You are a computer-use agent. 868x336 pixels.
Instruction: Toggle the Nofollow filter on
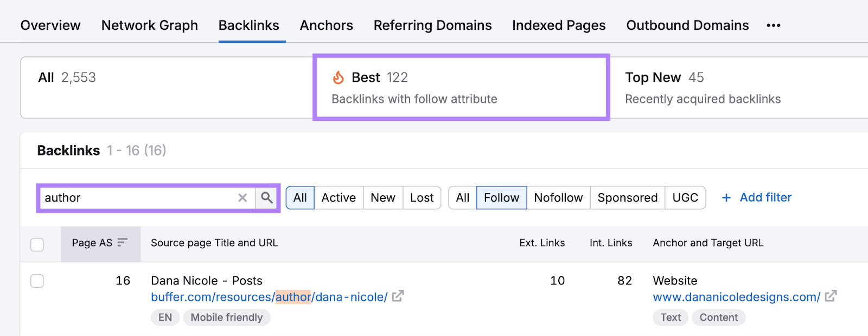(558, 198)
